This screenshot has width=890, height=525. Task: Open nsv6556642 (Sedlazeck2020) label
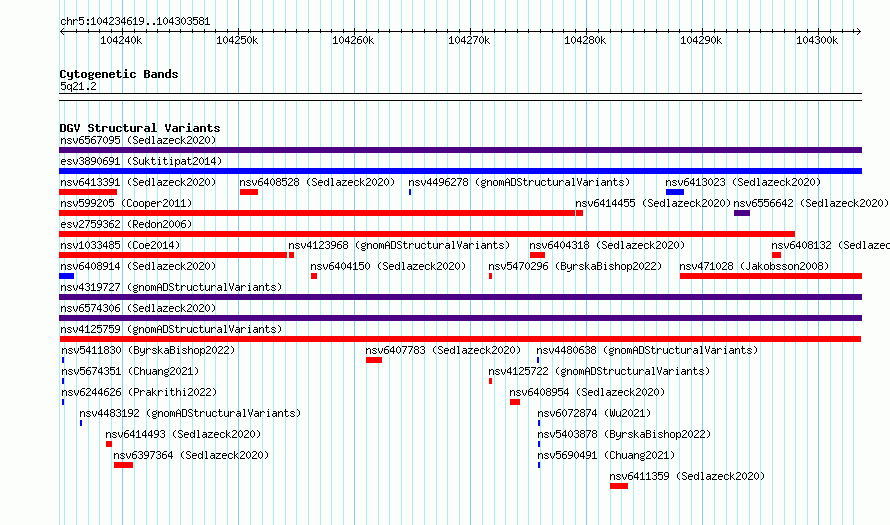pyautogui.click(x=811, y=203)
